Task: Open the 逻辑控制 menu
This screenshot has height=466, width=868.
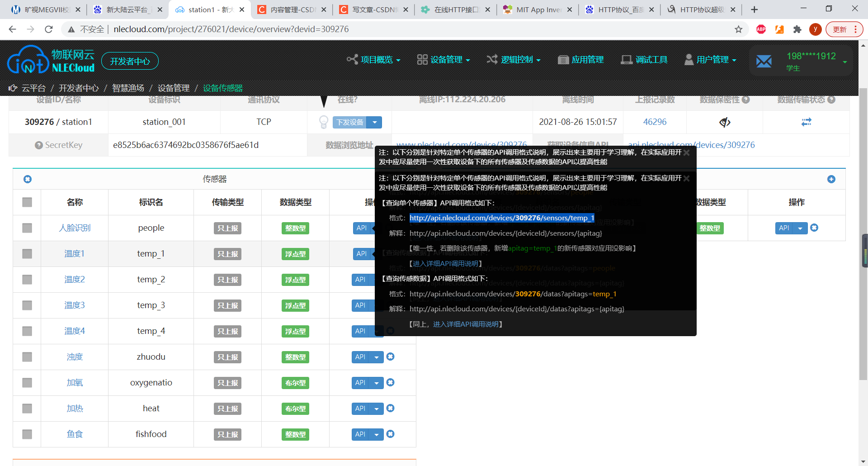Action: 514,60
